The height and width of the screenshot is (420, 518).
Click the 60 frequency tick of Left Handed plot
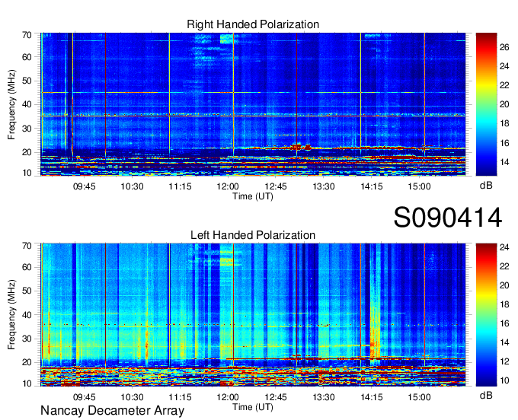pyautogui.click(x=27, y=267)
